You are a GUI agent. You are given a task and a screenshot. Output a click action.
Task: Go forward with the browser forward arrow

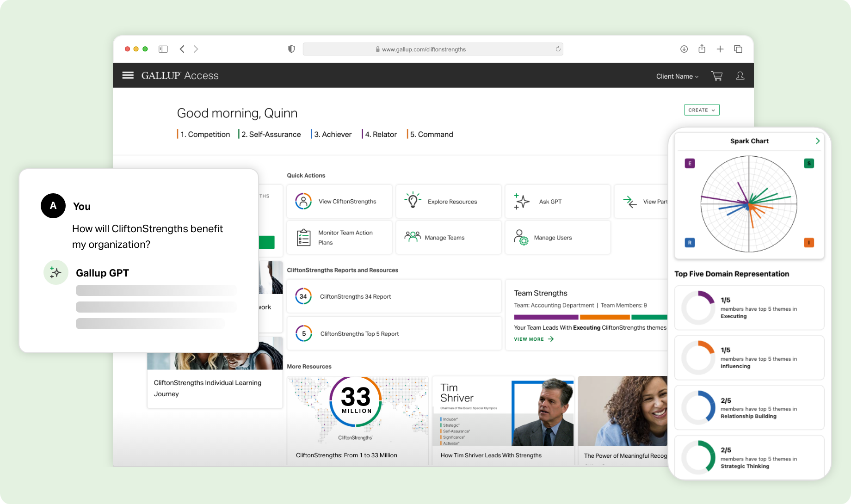pyautogui.click(x=196, y=49)
